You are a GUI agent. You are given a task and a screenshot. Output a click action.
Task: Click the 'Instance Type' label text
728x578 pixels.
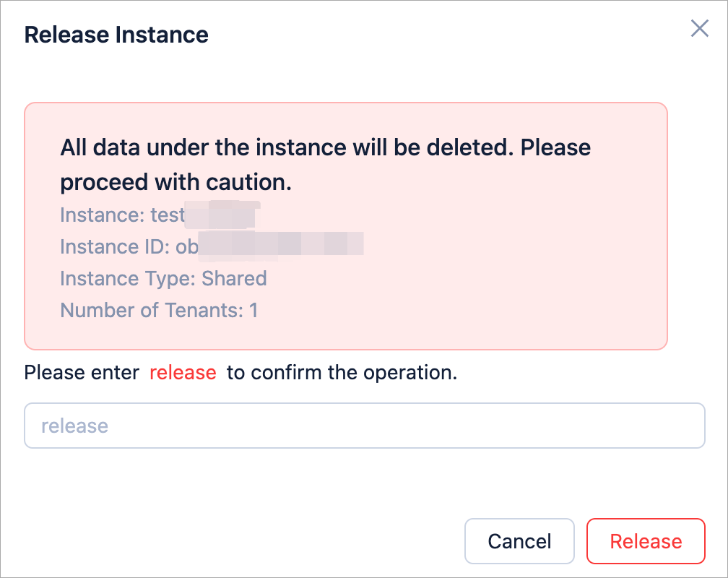128,279
